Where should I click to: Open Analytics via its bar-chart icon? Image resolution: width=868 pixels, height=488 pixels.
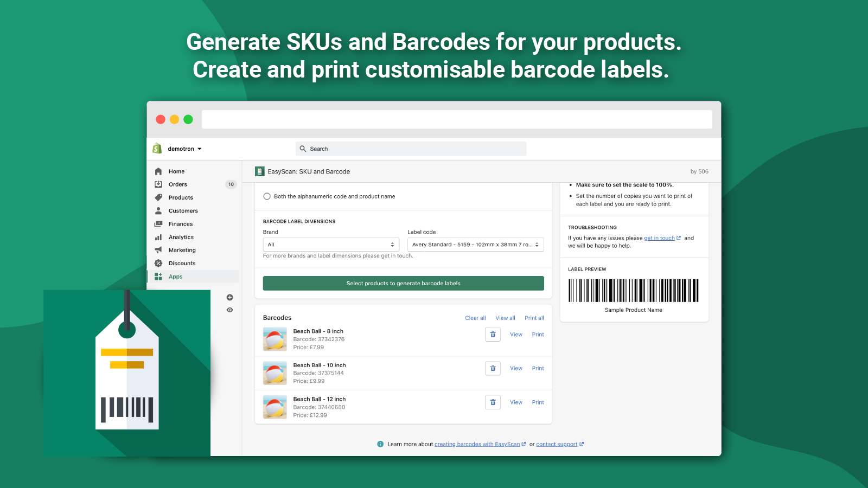pos(158,237)
